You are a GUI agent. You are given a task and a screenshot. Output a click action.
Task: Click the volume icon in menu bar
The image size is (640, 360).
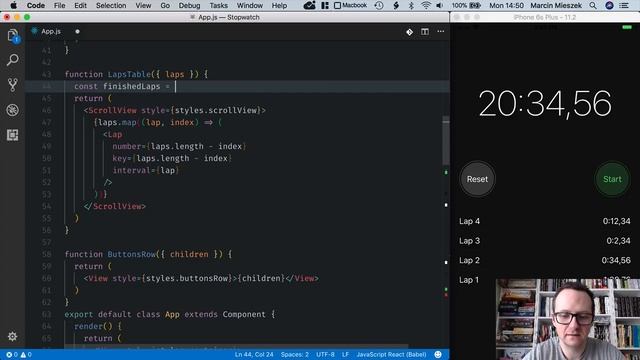pos(440,5)
